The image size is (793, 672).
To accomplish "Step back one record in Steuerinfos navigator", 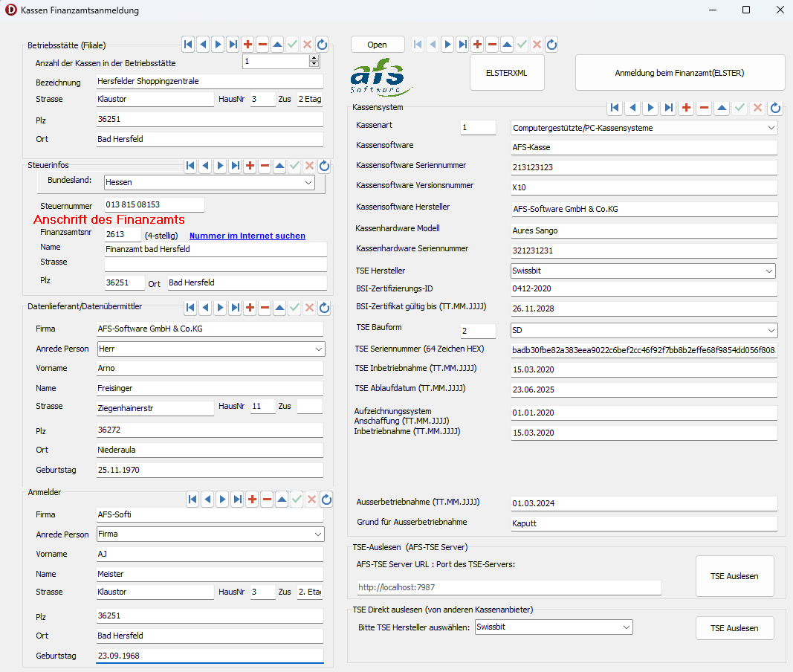I will [204, 166].
